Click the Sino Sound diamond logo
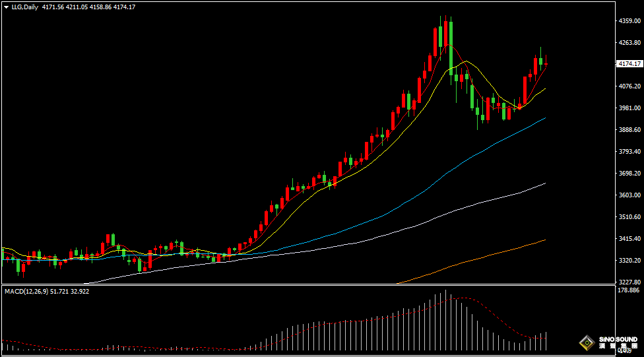The height and width of the screenshot is (357, 644). [x=586, y=342]
